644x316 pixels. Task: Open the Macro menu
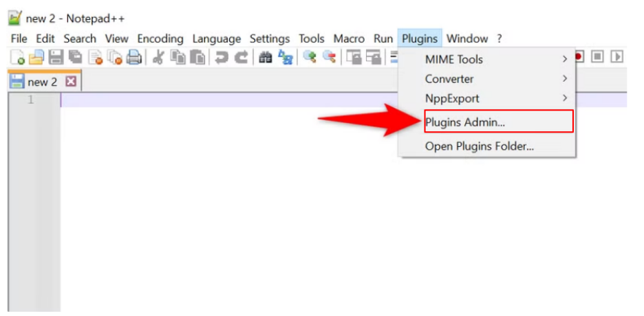pos(349,39)
